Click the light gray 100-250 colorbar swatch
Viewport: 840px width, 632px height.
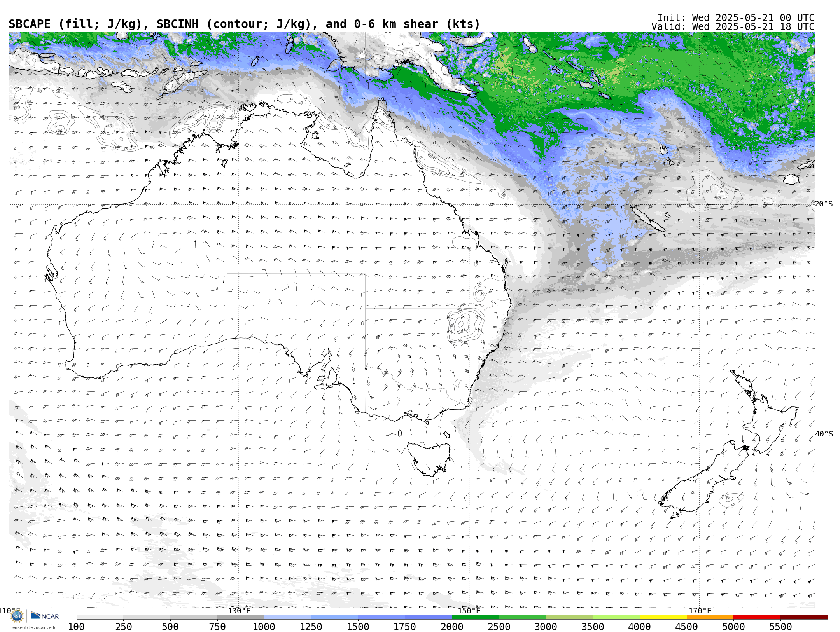point(100,617)
